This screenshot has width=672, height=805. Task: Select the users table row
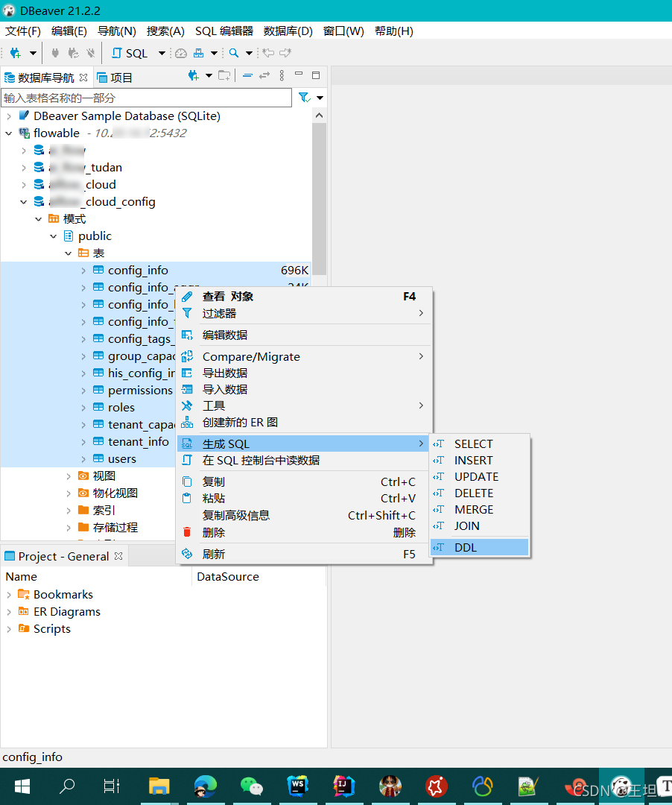122,459
